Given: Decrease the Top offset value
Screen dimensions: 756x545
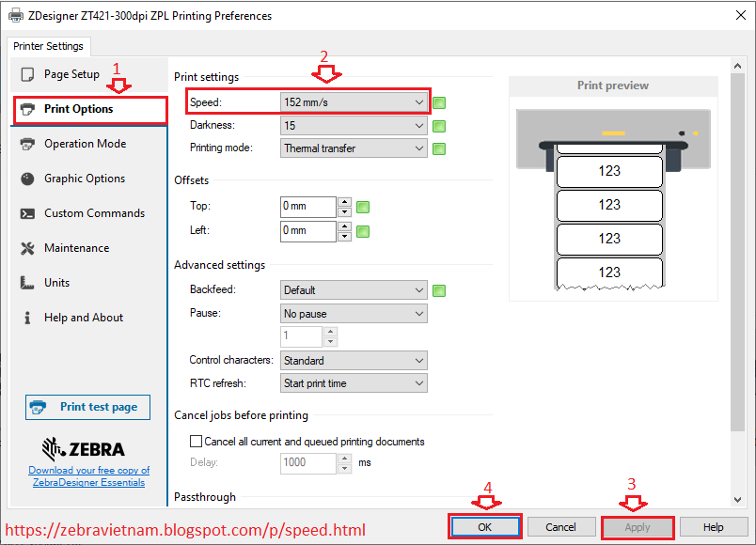Looking at the screenshot, I should (344, 212).
